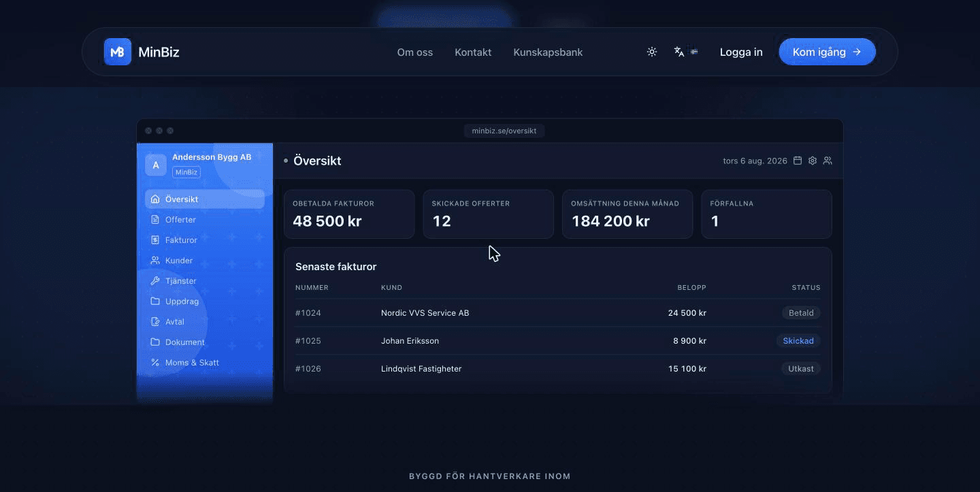Click the amount 24 500 kr
This screenshot has width=980, height=492.
[687, 313]
